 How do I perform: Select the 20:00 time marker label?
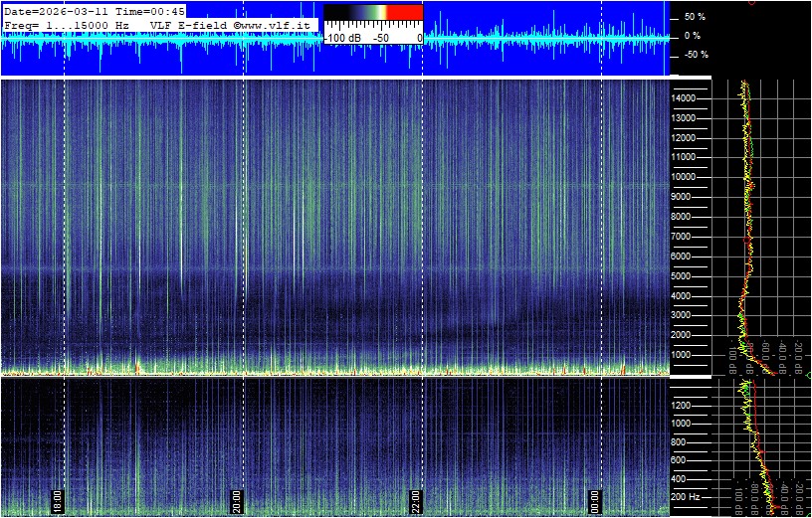click(x=237, y=500)
